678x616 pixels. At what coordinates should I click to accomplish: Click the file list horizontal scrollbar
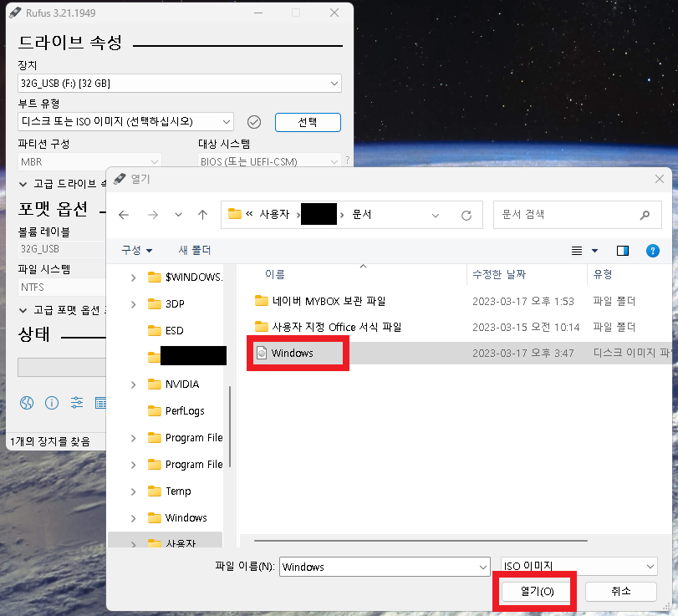coord(421,541)
